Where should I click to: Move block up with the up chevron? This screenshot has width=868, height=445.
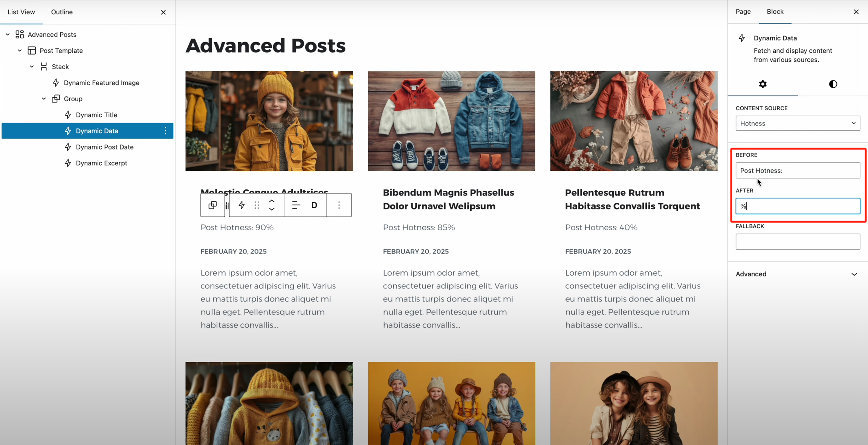(272, 201)
